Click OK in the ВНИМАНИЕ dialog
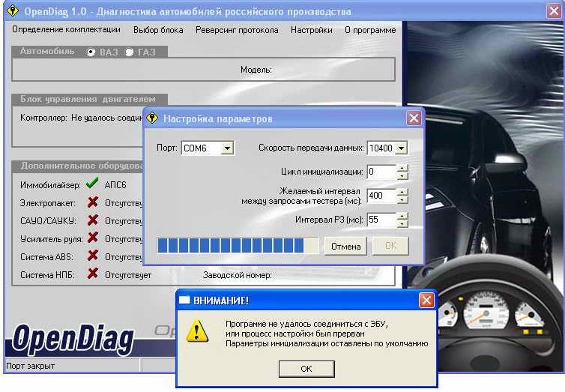The height and width of the screenshot is (392, 565). click(306, 369)
